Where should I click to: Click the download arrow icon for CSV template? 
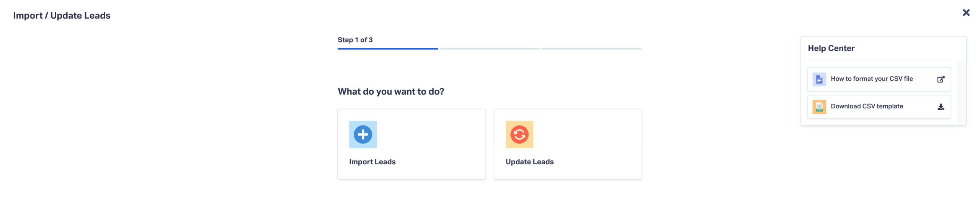(940, 107)
